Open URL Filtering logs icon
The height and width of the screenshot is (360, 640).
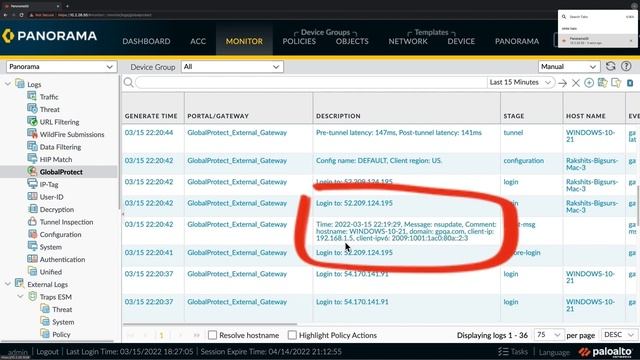pyautogui.click(x=32, y=121)
